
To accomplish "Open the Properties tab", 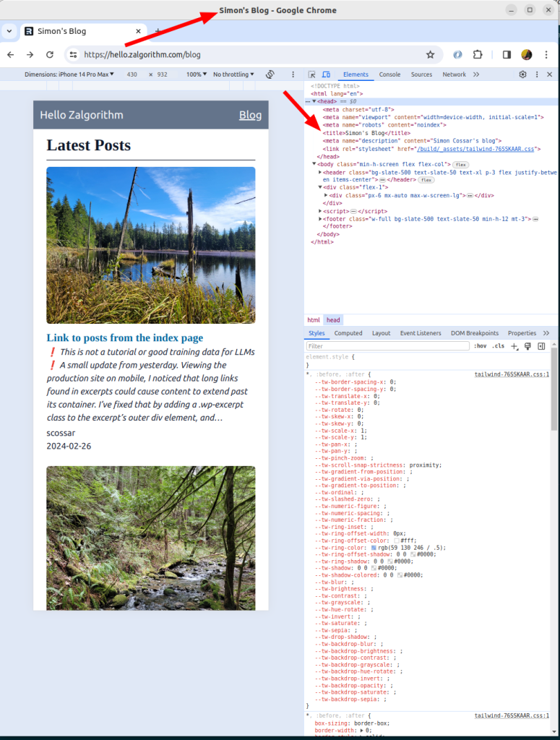I will (522, 333).
